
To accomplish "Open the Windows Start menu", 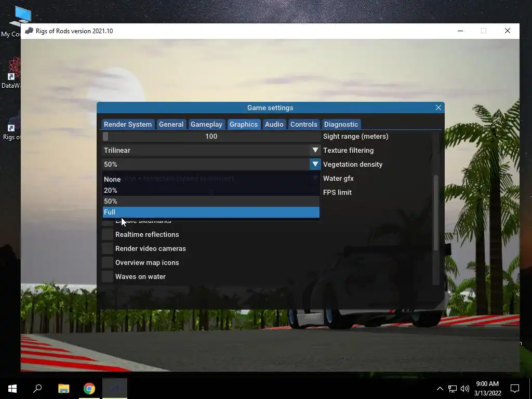I will click(12, 389).
